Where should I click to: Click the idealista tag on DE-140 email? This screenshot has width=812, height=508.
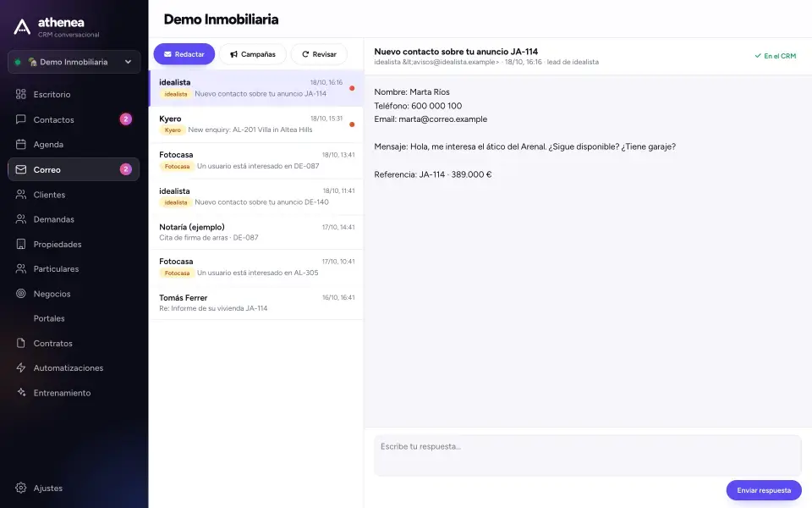click(176, 202)
